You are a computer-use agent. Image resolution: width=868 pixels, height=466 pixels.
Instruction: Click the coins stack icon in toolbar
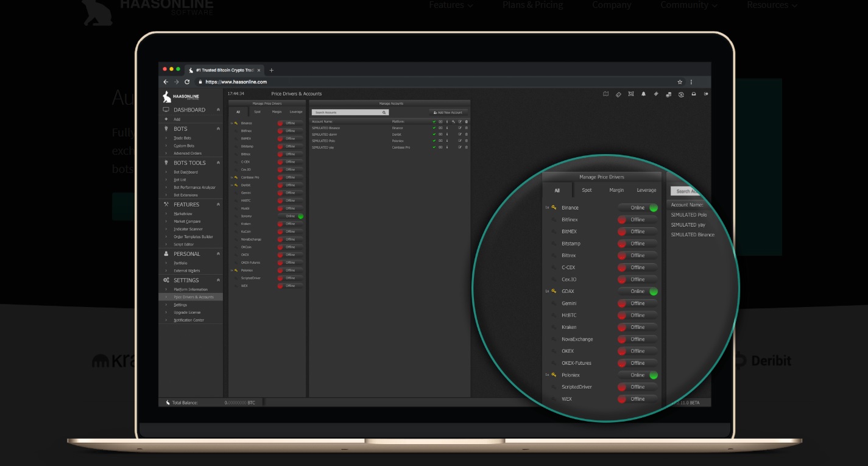[x=668, y=94]
